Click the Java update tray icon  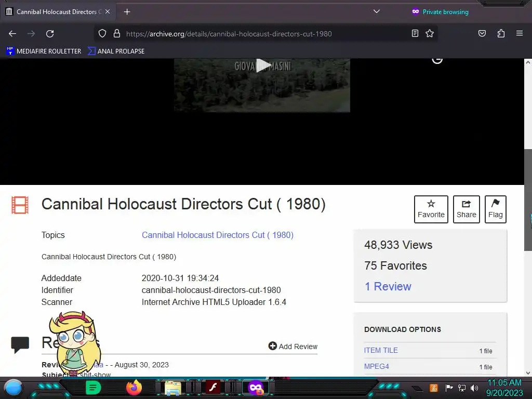pos(434,388)
